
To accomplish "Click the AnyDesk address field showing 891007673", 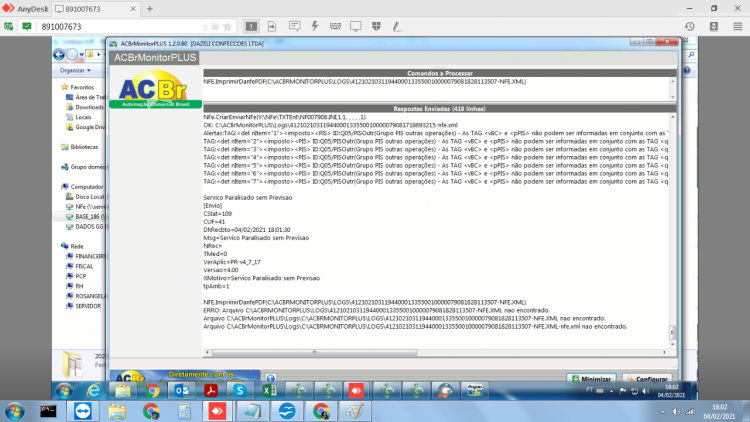I will click(120, 26).
